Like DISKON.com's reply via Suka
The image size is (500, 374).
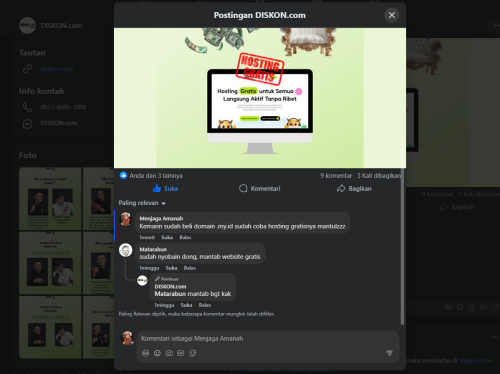click(x=186, y=305)
